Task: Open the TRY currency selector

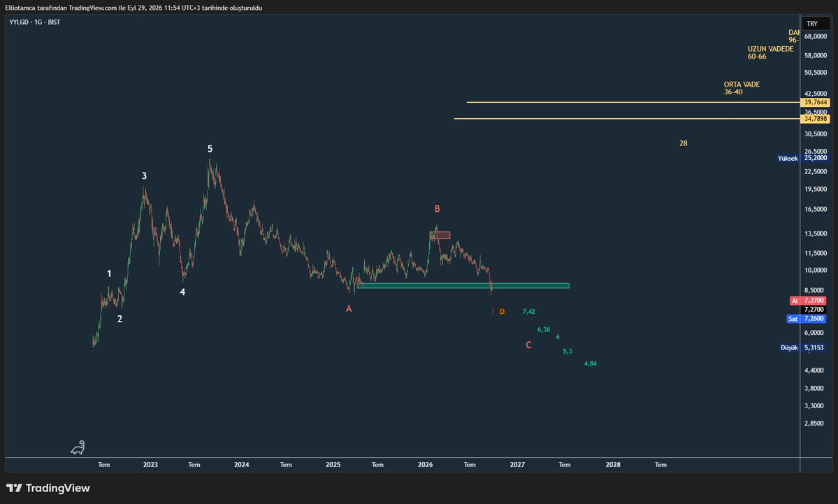Action: click(x=816, y=24)
